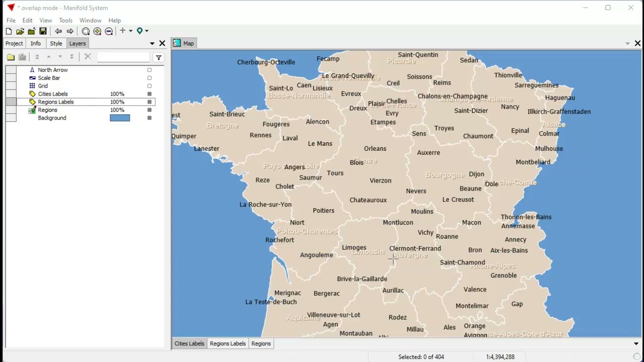Image resolution: width=644 pixels, height=362 pixels.
Task: Click the green location pin icon
Action: point(139,31)
